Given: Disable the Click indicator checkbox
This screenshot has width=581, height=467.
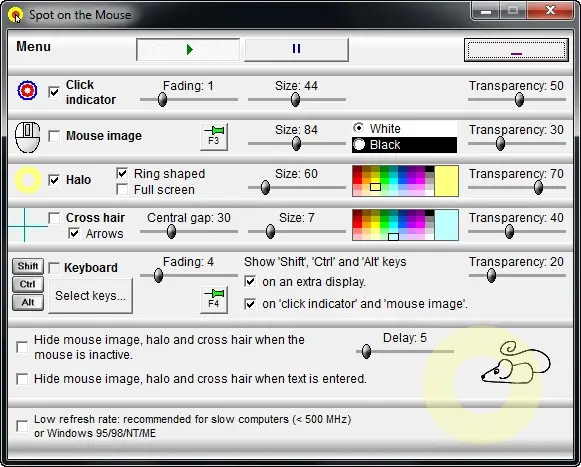Looking at the screenshot, I should point(54,92).
